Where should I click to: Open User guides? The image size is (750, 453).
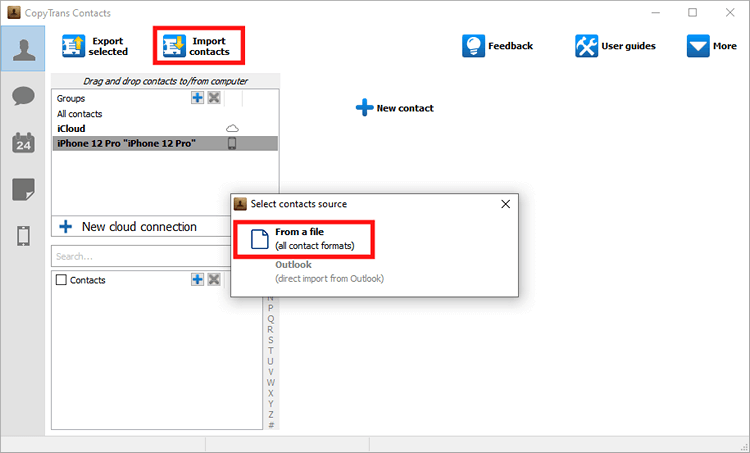point(616,46)
